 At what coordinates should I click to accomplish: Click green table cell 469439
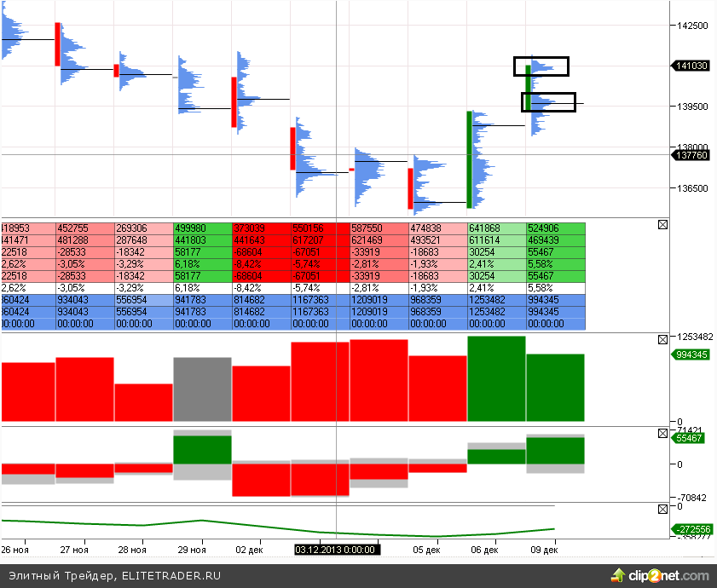[556, 240]
